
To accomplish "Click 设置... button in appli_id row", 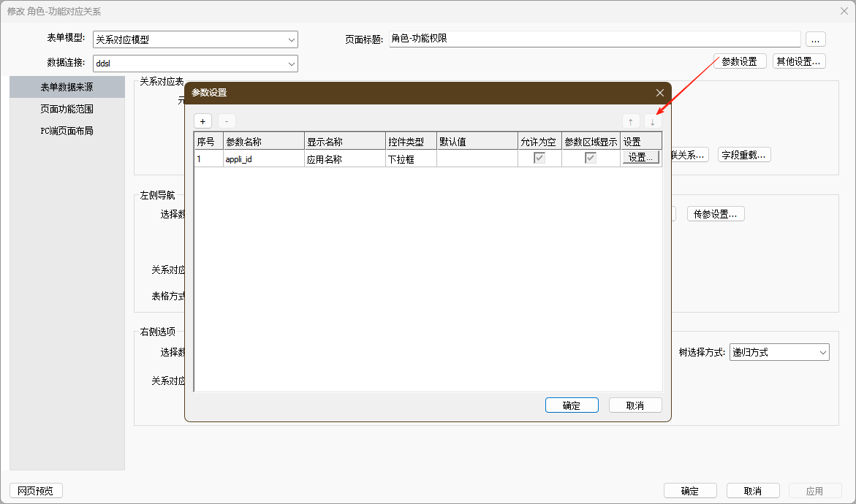I will pos(641,158).
